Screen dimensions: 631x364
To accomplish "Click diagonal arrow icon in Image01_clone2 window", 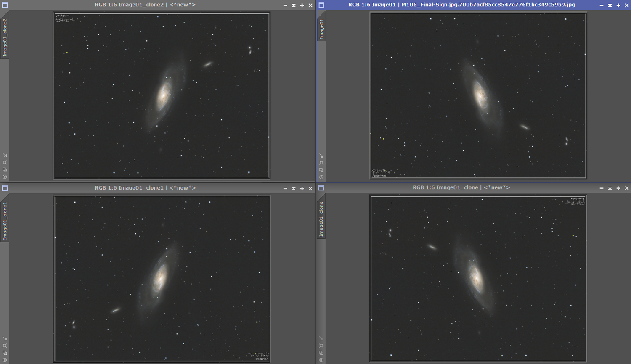I will point(5,156).
